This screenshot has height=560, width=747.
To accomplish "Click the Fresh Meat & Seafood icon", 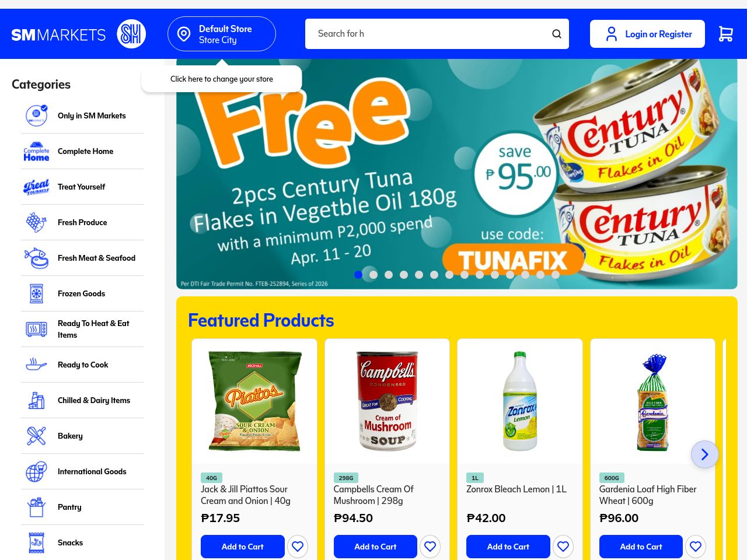I will coord(36,258).
